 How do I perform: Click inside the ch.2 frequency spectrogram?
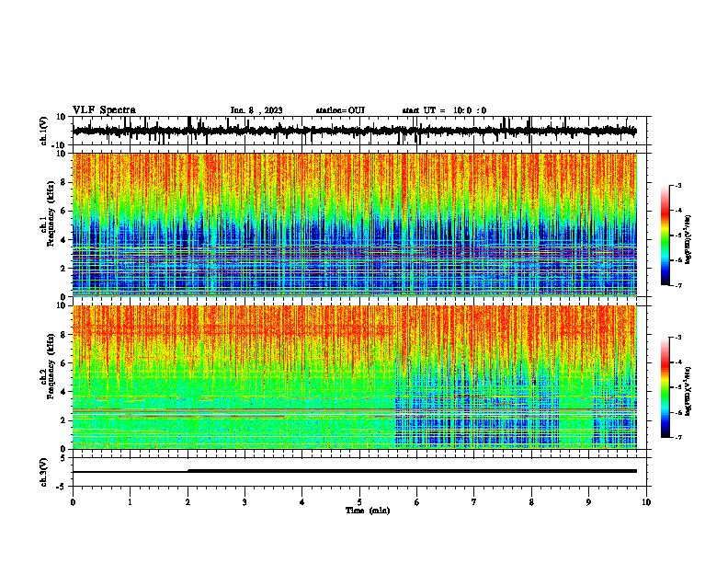pyautogui.click(x=355, y=377)
